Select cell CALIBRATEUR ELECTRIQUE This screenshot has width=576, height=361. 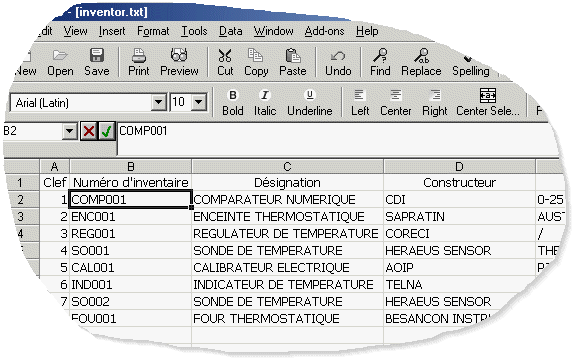[x=287, y=267]
